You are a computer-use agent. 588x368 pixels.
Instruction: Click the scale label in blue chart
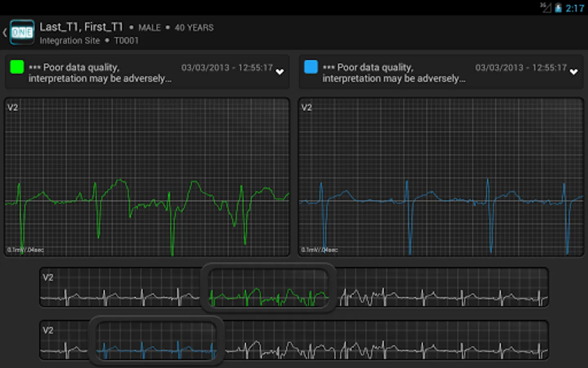pyautogui.click(x=319, y=250)
